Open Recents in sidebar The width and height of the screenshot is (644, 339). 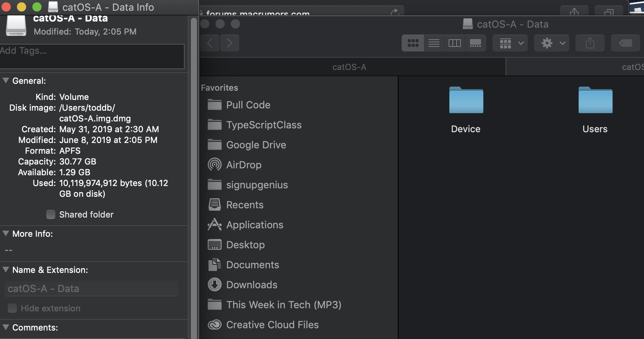click(x=245, y=205)
